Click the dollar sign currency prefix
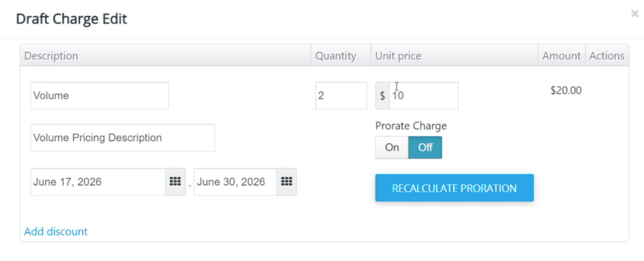644x261 pixels. pyautogui.click(x=382, y=96)
